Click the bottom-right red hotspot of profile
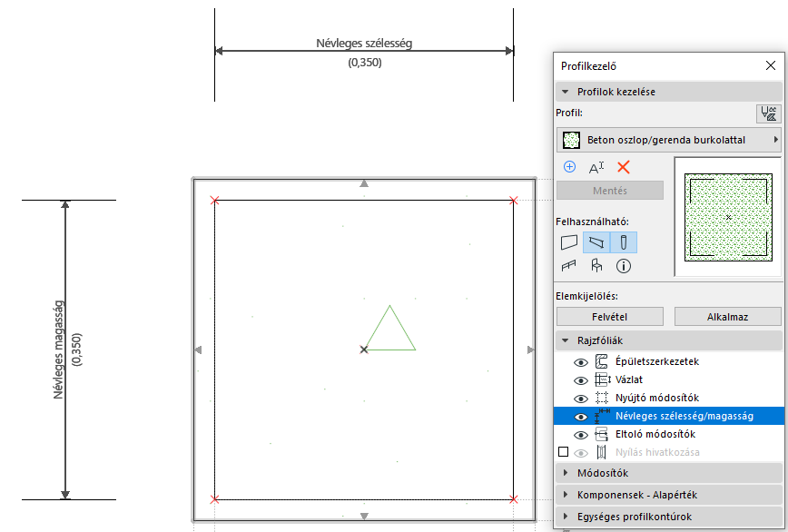Screen dimensions: 788x532 tap(513, 499)
